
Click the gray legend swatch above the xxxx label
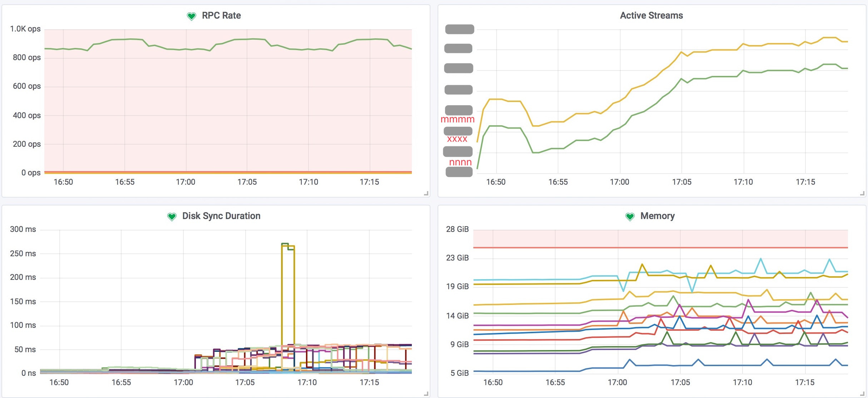click(x=459, y=131)
